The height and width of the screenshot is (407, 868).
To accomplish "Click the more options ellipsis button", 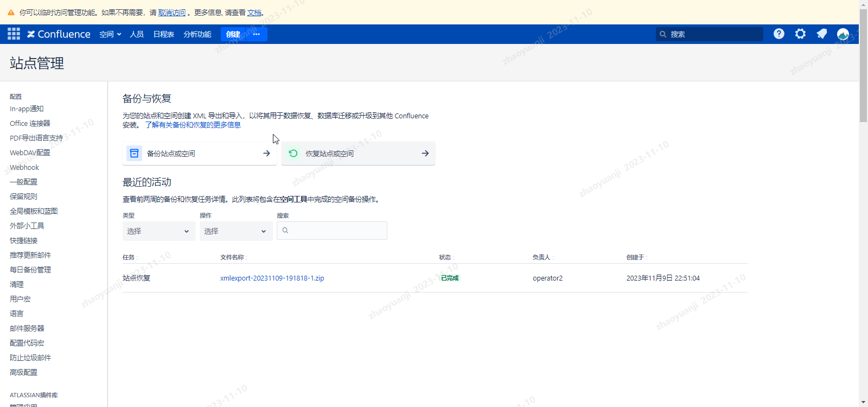I will pyautogui.click(x=257, y=34).
